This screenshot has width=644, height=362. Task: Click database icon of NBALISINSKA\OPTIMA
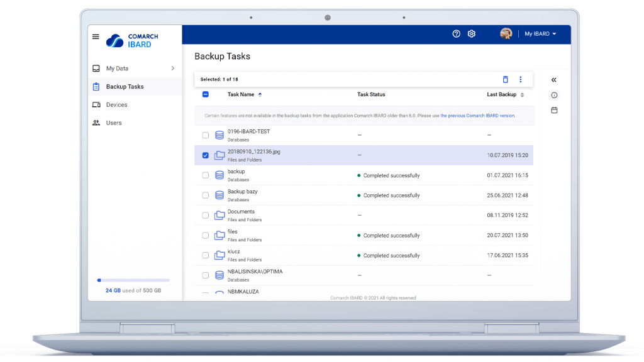click(219, 275)
